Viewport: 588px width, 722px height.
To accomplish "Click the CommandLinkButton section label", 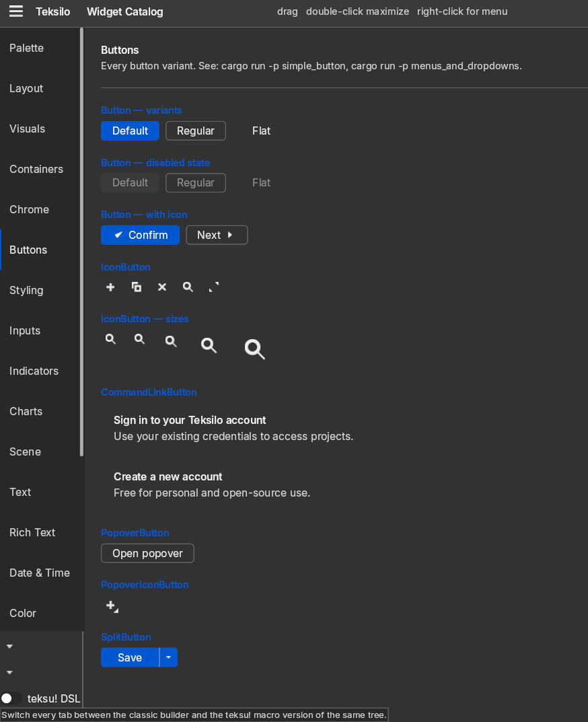I will click(149, 392).
